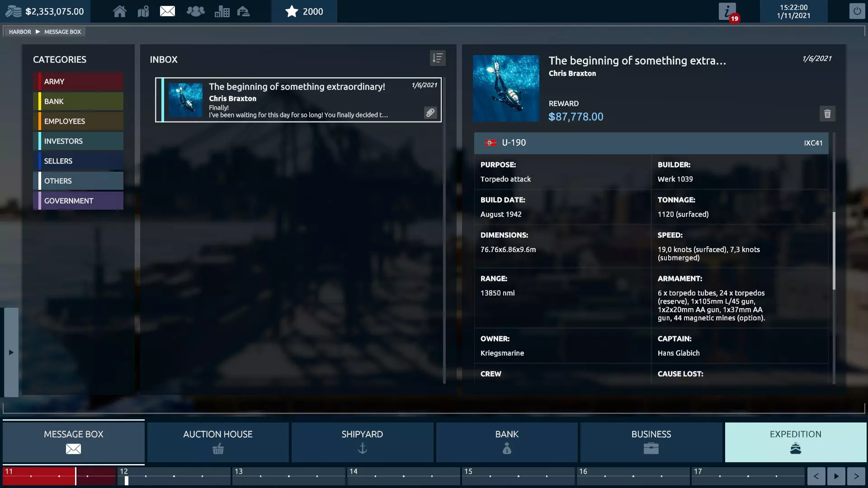Switch to Auction House tab
This screenshot has height=488, width=868.
(x=218, y=441)
